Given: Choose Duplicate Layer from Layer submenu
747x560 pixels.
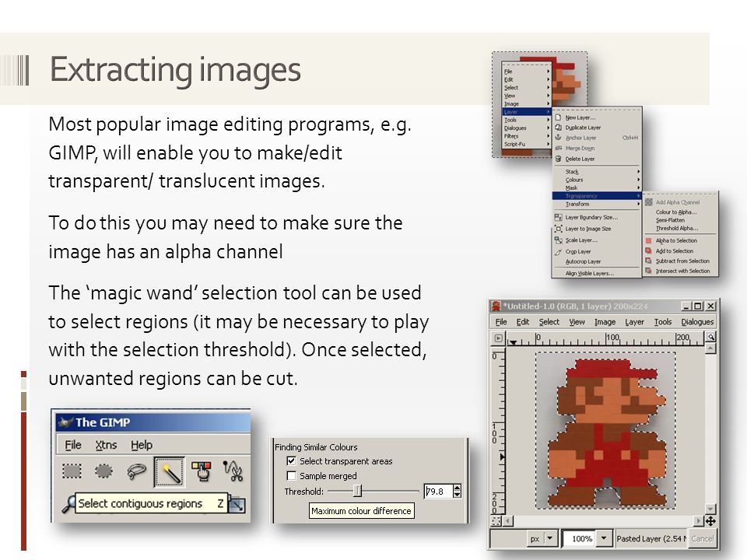Looking at the screenshot, I should coord(583,128).
